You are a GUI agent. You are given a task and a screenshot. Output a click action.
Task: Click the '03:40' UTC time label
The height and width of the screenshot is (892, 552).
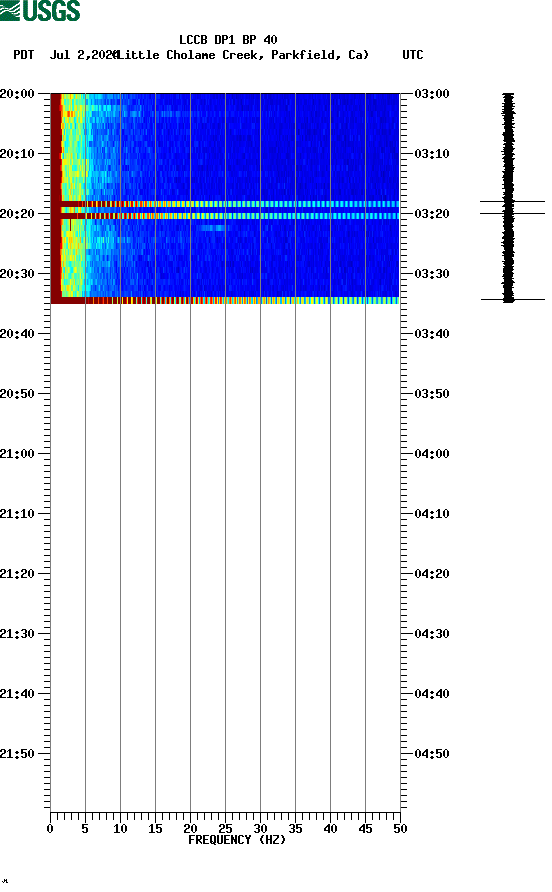tap(432, 334)
